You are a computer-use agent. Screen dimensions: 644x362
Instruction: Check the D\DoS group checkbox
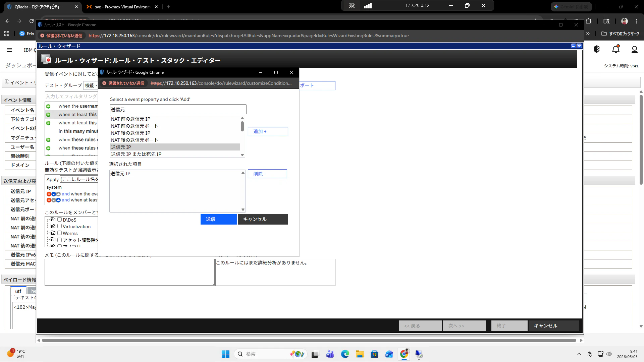(x=59, y=220)
